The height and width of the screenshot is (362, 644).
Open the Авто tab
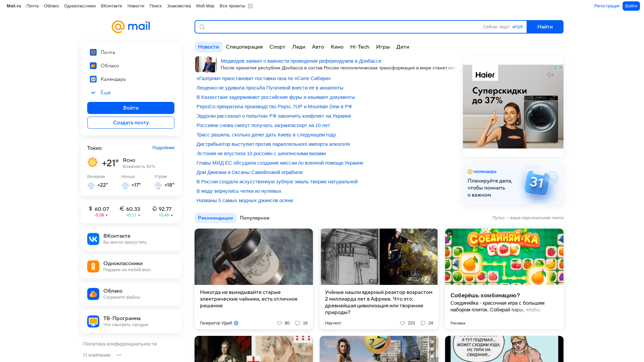point(318,47)
